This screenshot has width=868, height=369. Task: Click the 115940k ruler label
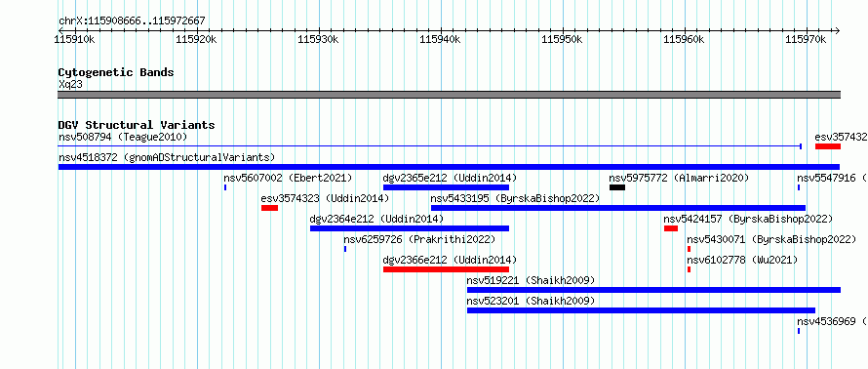click(x=440, y=39)
